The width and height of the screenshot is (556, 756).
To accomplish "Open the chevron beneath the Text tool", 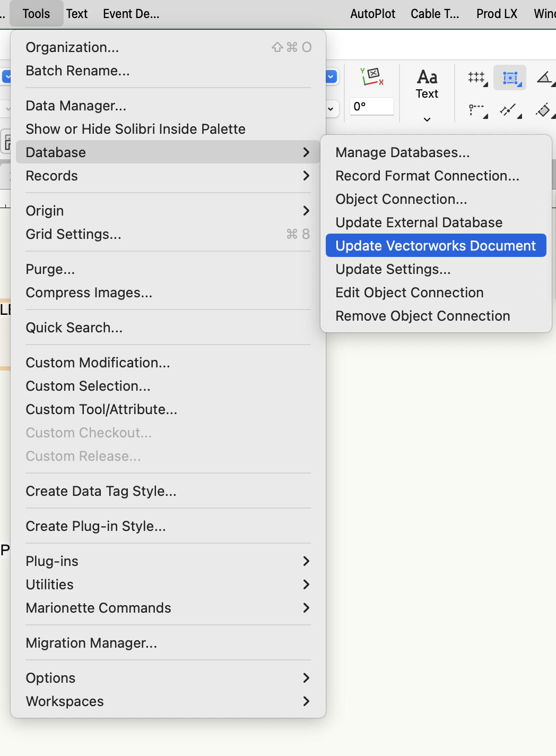I will coord(427,119).
